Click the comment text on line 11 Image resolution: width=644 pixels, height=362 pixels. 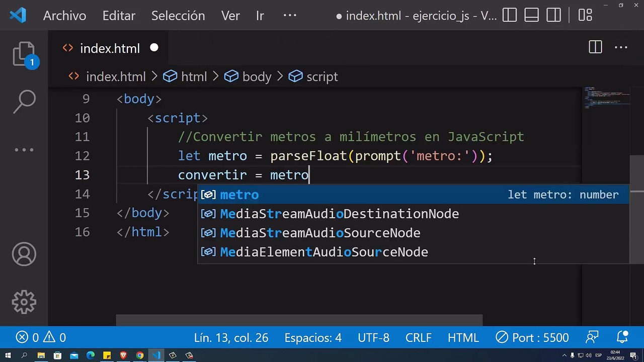(x=351, y=137)
